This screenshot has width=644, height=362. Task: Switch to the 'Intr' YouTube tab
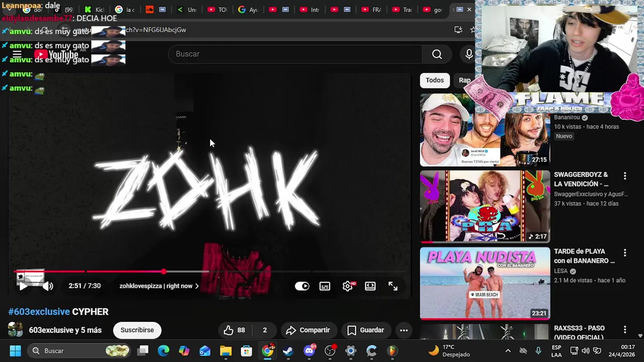(309, 10)
